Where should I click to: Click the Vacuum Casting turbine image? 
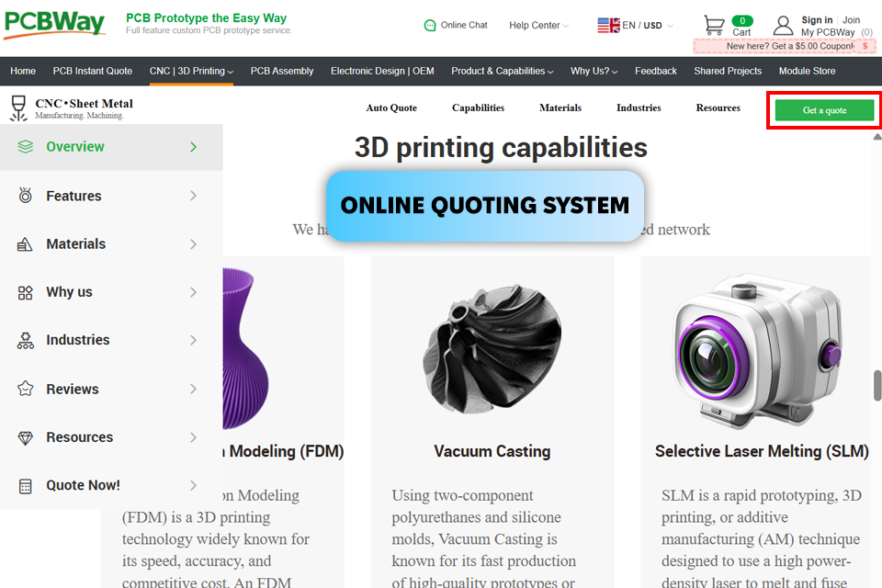492,349
